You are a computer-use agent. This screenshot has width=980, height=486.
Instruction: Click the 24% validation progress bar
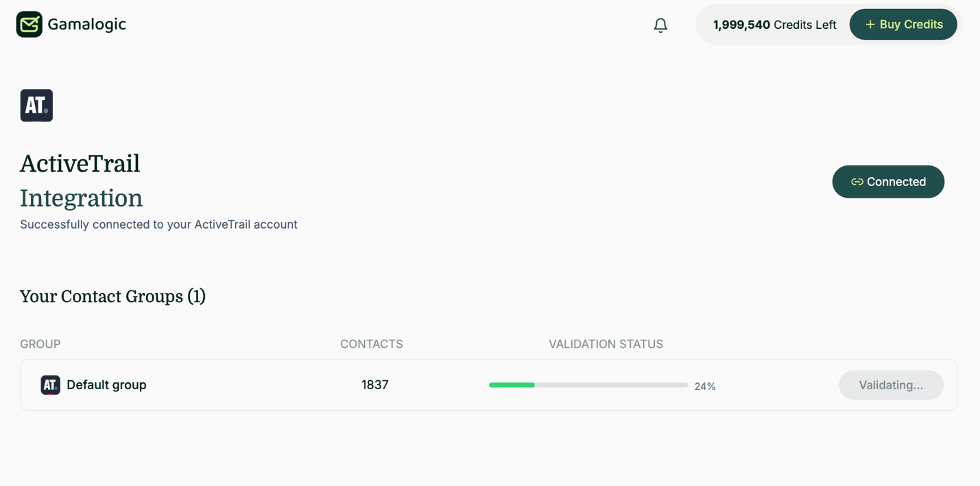click(588, 385)
